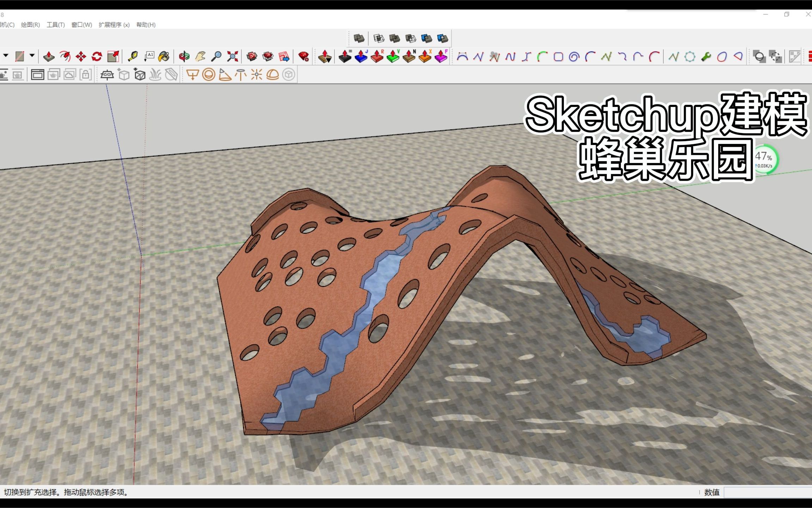Click Follow Push Pull 'F' magenta icon
The width and height of the screenshot is (812, 508).
[441, 56]
